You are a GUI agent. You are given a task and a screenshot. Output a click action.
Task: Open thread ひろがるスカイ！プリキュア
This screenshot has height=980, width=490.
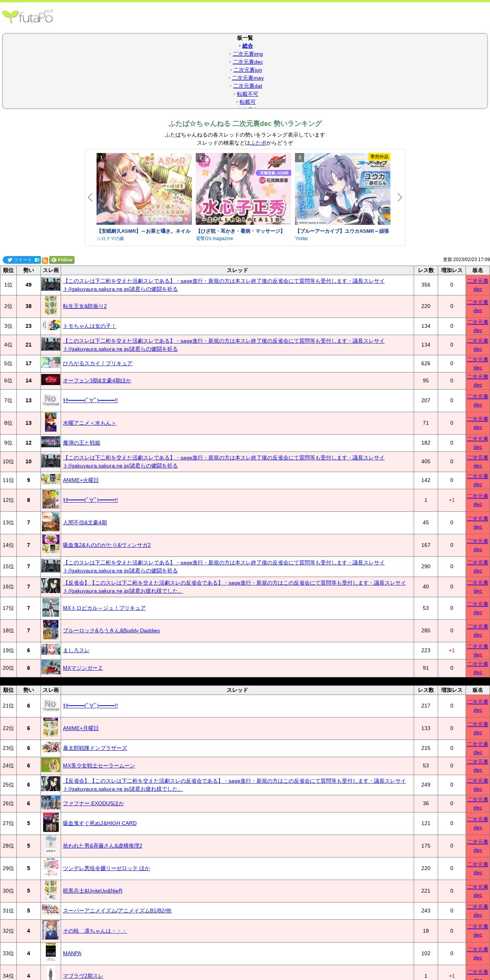[98, 363]
